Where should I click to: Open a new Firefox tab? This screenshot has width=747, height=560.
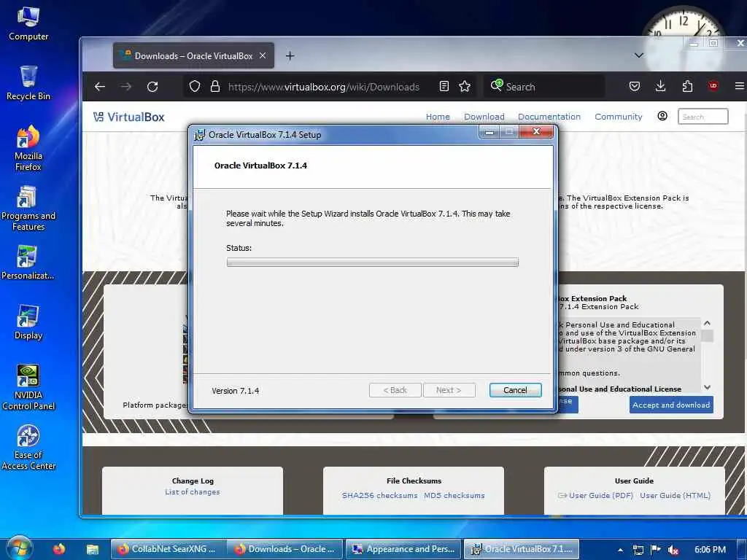point(290,56)
